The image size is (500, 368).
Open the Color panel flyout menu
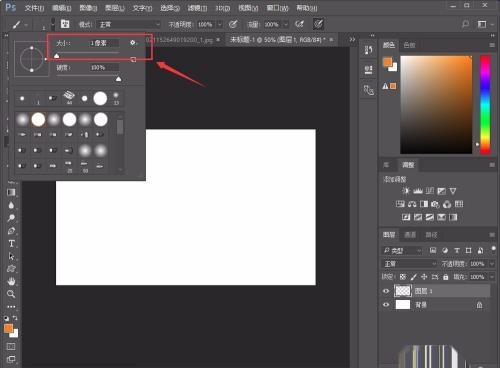coord(492,45)
